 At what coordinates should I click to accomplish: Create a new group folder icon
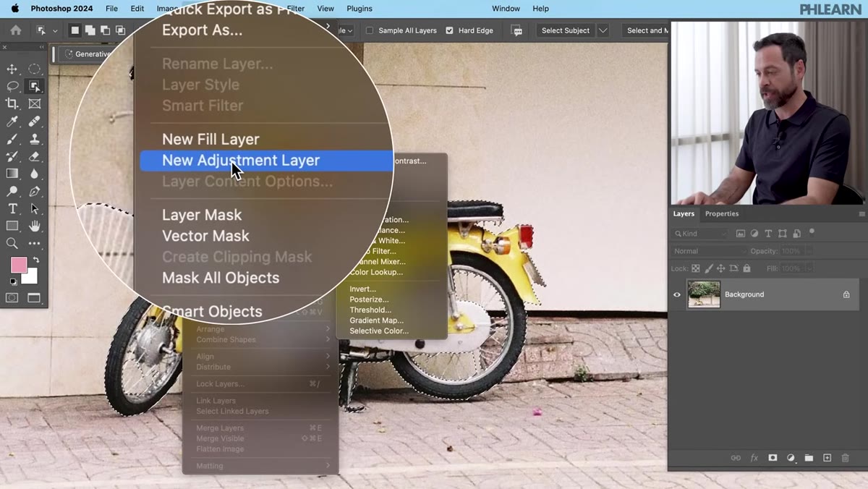tap(809, 458)
